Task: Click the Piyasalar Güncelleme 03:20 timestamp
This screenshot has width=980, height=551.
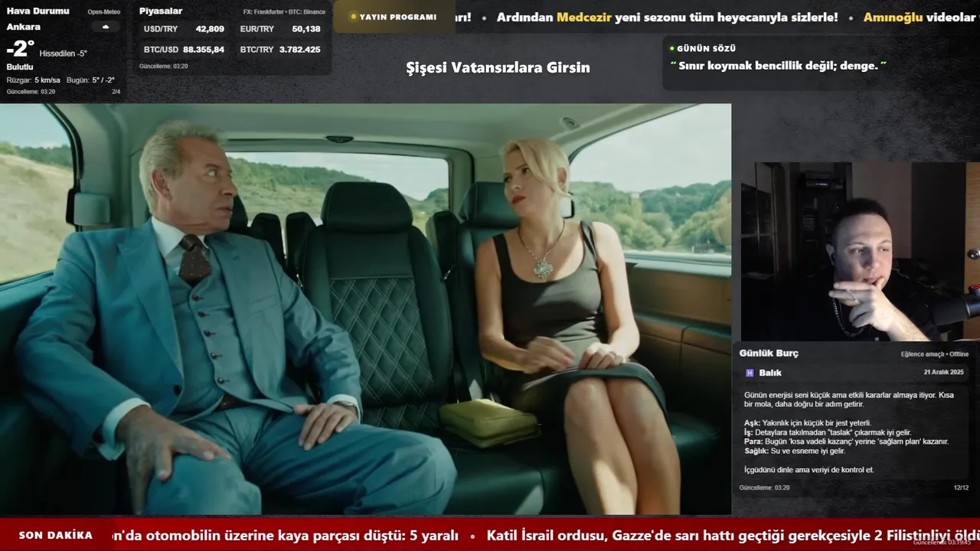Action: pyautogui.click(x=163, y=67)
